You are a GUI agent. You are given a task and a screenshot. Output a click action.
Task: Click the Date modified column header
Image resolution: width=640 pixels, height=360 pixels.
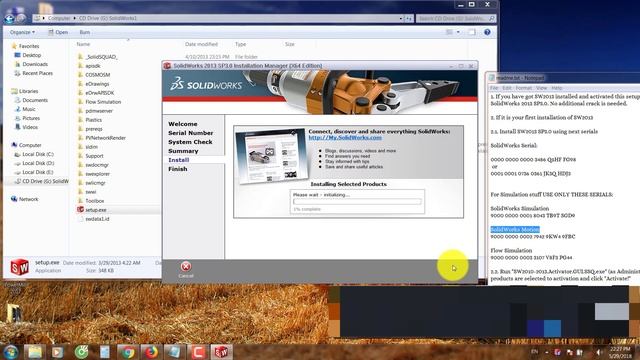(x=201, y=44)
